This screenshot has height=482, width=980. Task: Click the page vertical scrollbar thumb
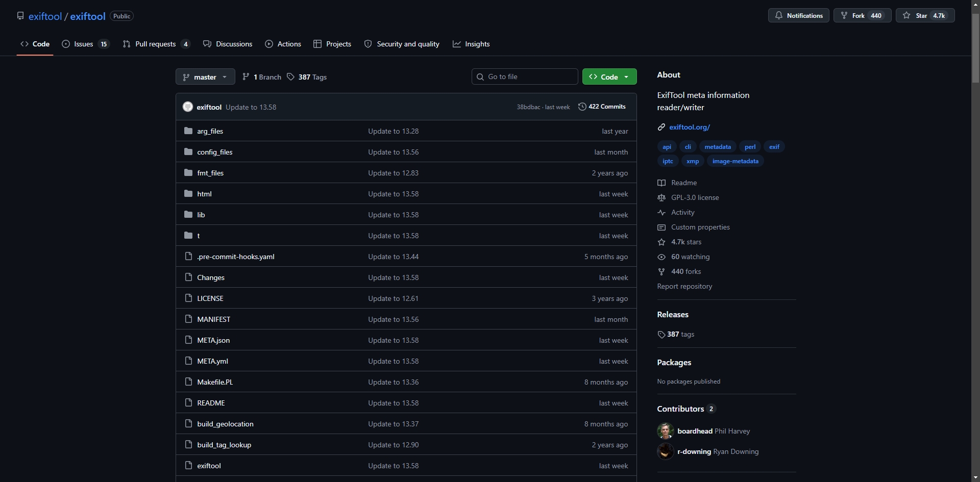click(x=975, y=47)
